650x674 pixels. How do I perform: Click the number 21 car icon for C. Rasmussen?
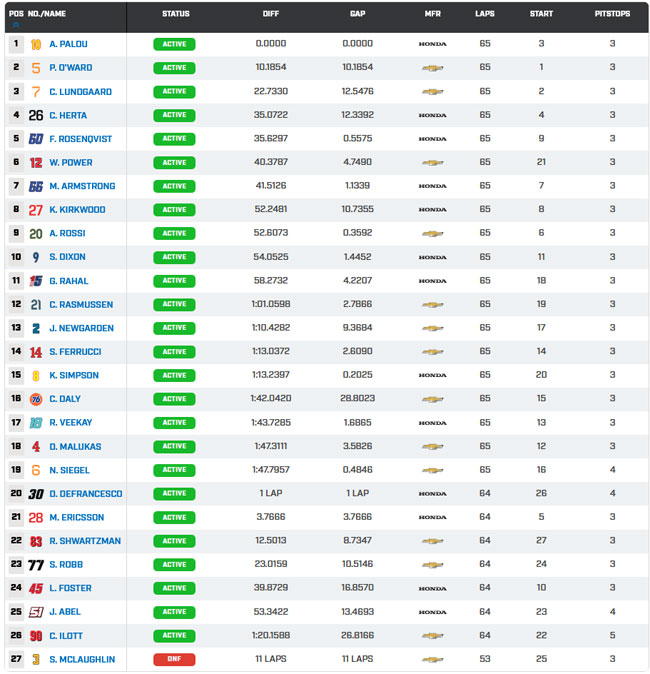[x=36, y=304]
